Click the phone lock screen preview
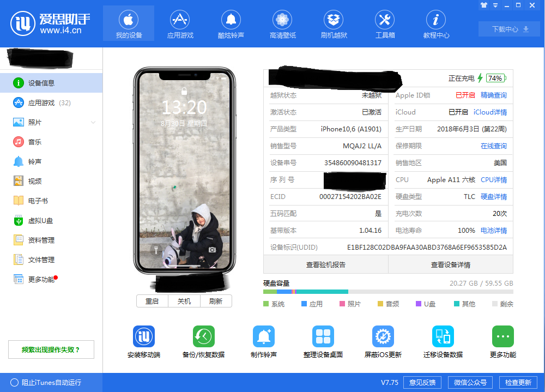The width and height of the screenshot is (545, 392). coord(184,171)
